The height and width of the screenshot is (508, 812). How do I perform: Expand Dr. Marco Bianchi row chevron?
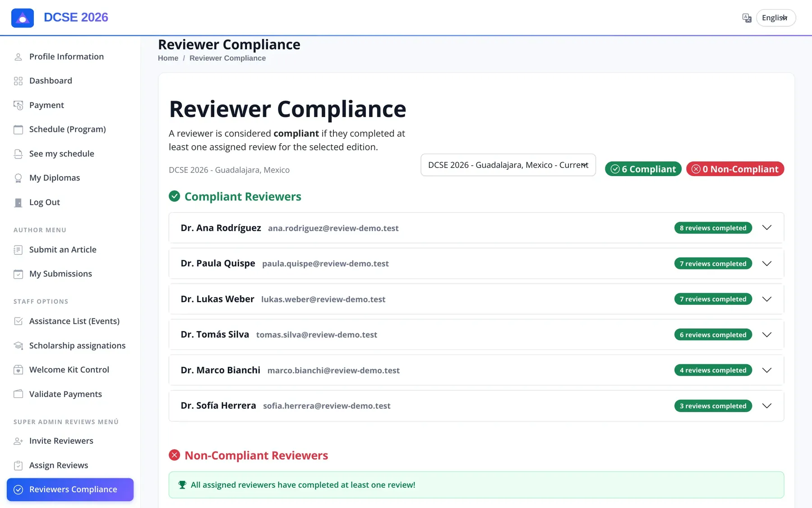click(x=767, y=370)
